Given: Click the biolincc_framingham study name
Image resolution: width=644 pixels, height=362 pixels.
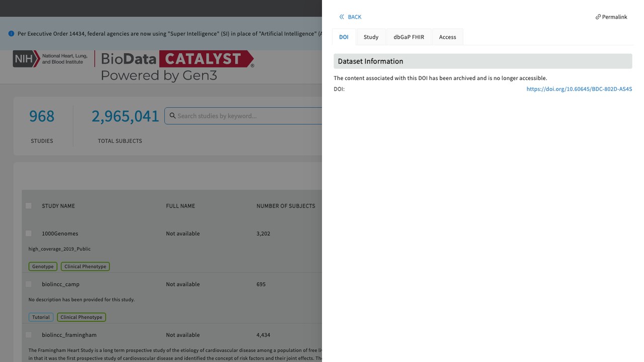Looking at the screenshot, I should (69, 335).
